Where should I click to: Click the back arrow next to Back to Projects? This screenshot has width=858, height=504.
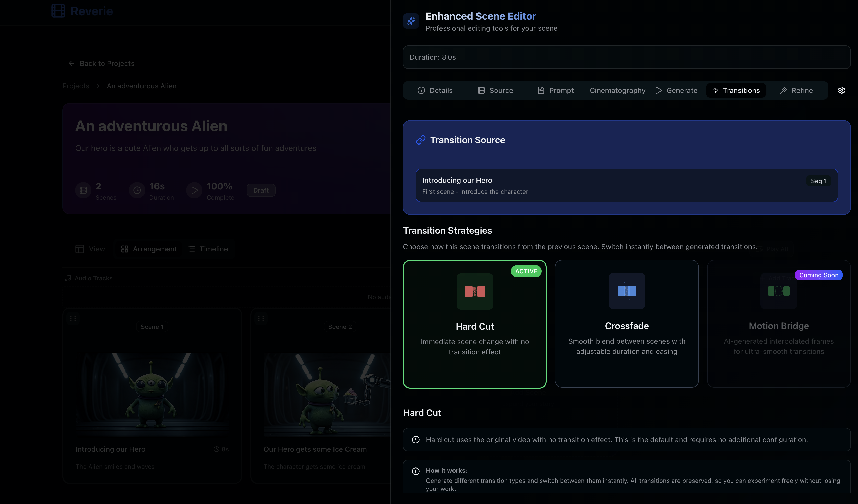(x=71, y=63)
